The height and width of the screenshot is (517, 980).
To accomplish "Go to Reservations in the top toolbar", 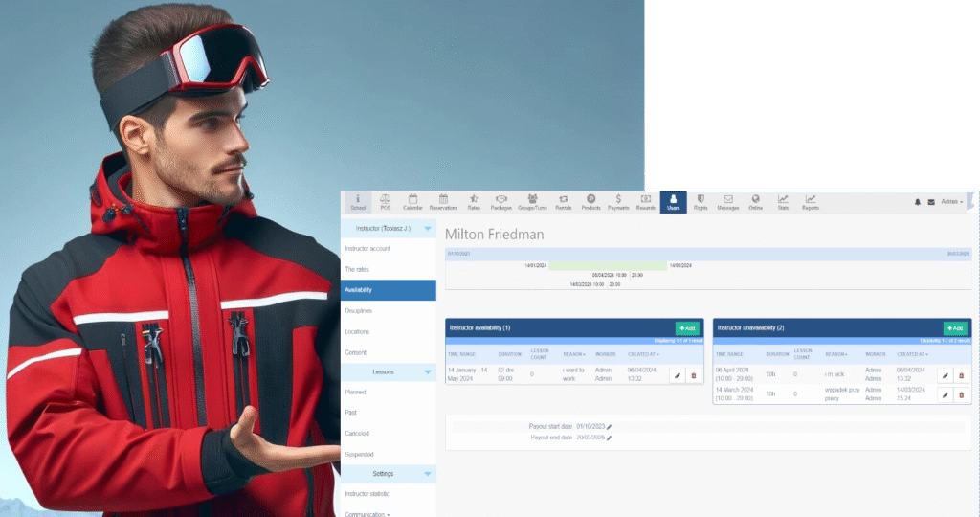I will 443,202.
